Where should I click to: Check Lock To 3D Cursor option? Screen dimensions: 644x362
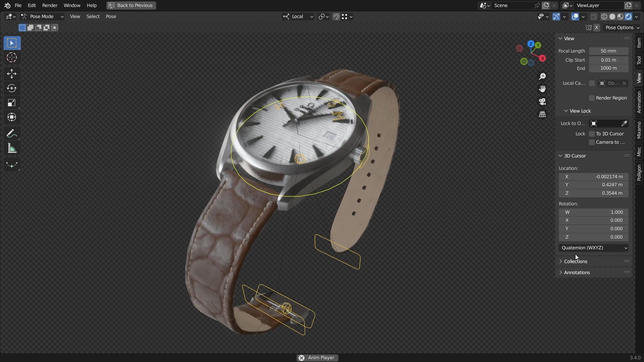592,134
